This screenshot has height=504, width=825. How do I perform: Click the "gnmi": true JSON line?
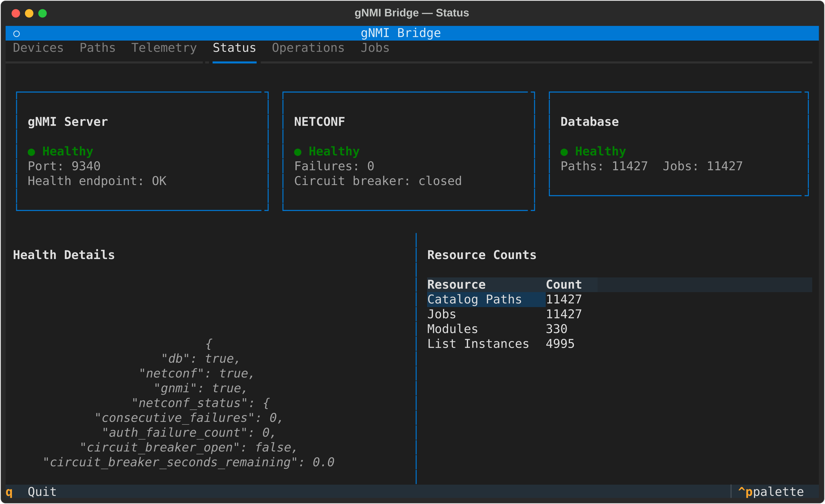(x=201, y=388)
